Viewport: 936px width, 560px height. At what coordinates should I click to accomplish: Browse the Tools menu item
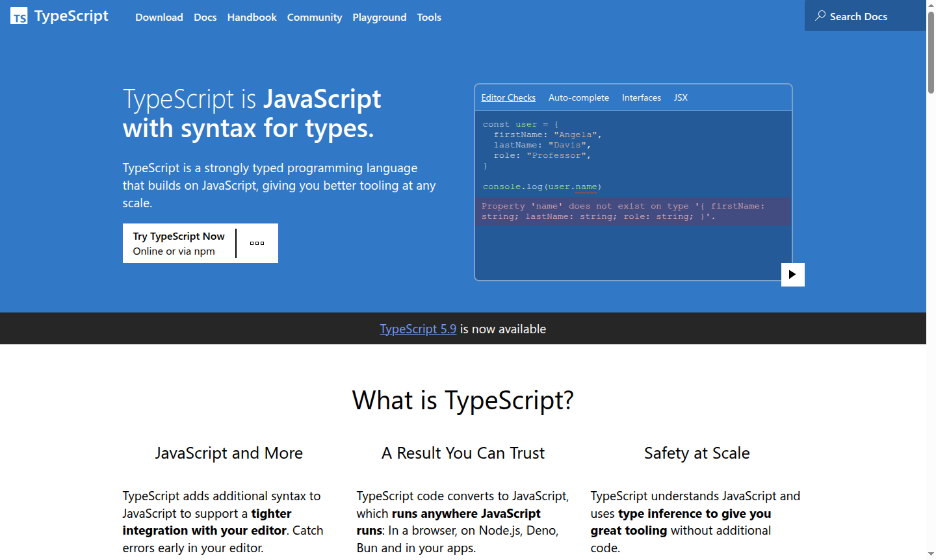[x=429, y=17]
